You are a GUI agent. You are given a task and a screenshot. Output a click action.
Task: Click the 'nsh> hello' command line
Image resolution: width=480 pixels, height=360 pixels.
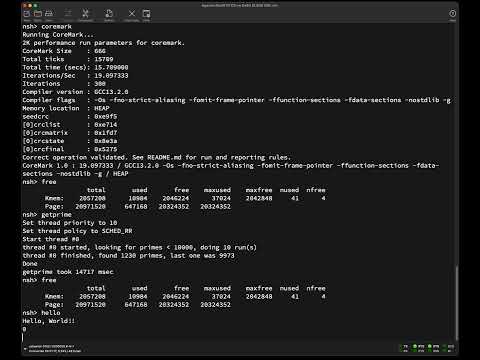click(x=41, y=313)
